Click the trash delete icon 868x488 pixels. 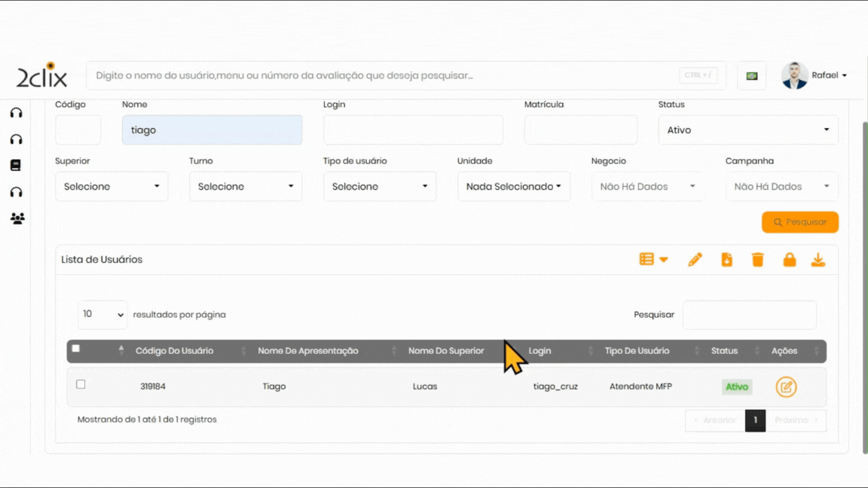tap(757, 260)
